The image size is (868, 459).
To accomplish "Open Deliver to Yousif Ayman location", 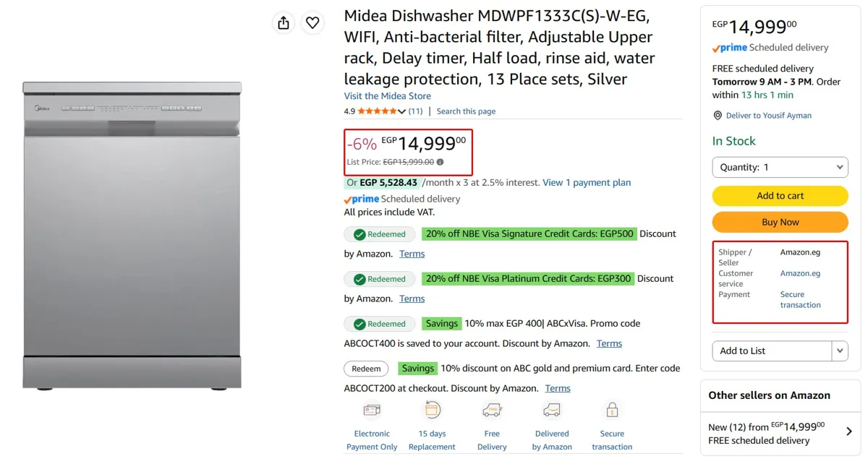I will pyautogui.click(x=762, y=116).
